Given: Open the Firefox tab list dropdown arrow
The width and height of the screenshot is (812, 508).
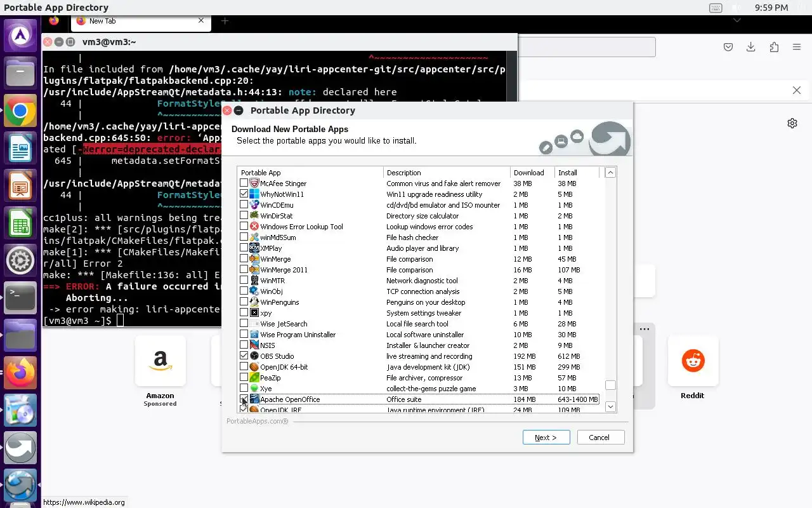Looking at the screenshot, I should click(737, 21).
